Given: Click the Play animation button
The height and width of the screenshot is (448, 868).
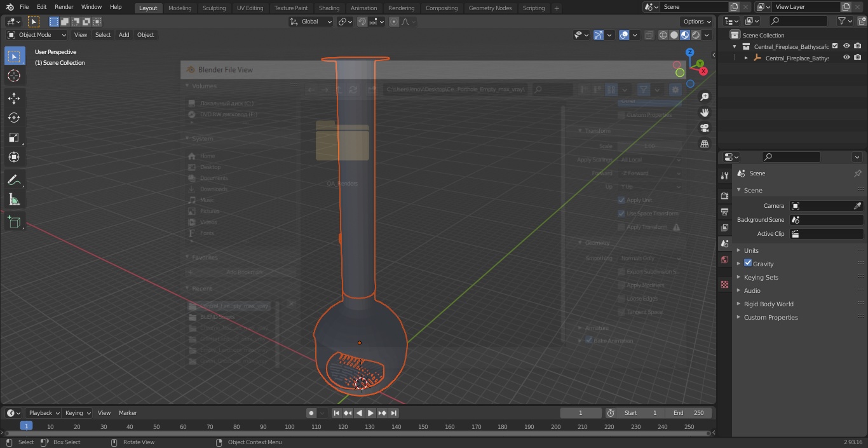Looking at the screenshot, I should point(371,413).
